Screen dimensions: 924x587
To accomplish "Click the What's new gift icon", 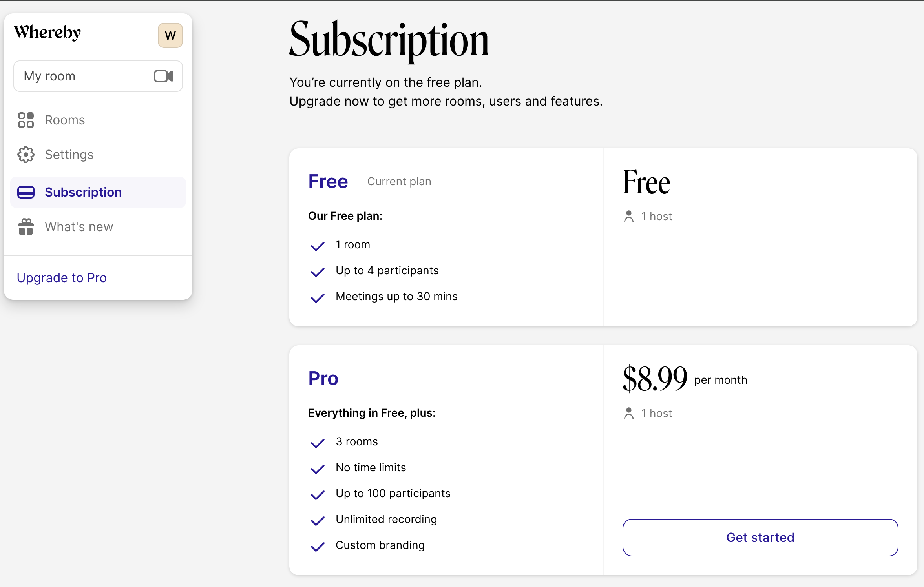I will (x=26, y=227).
